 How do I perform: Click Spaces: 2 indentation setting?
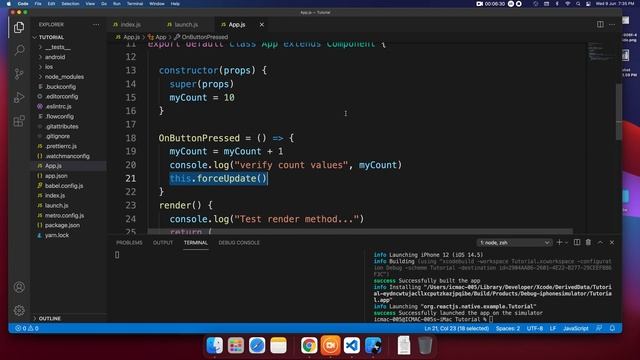pos(508,328)
